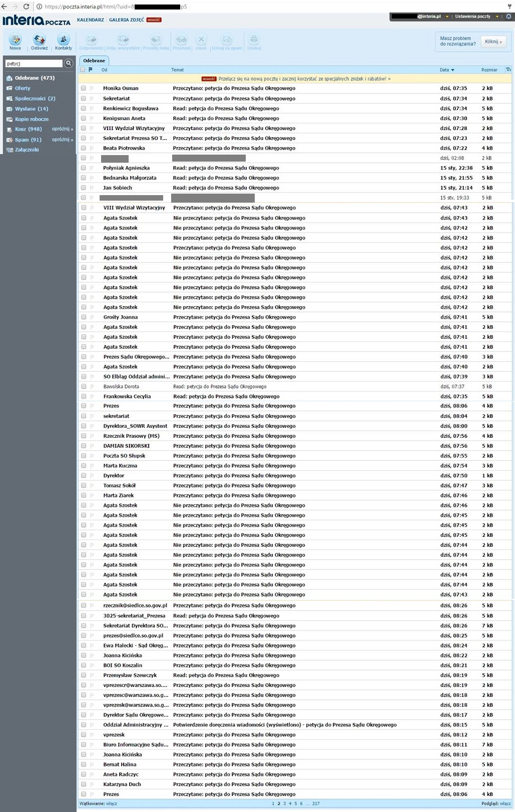This screenshot has height=812, width=515.
Task: Open the headset help icon in header
Action: coord(508,17)
